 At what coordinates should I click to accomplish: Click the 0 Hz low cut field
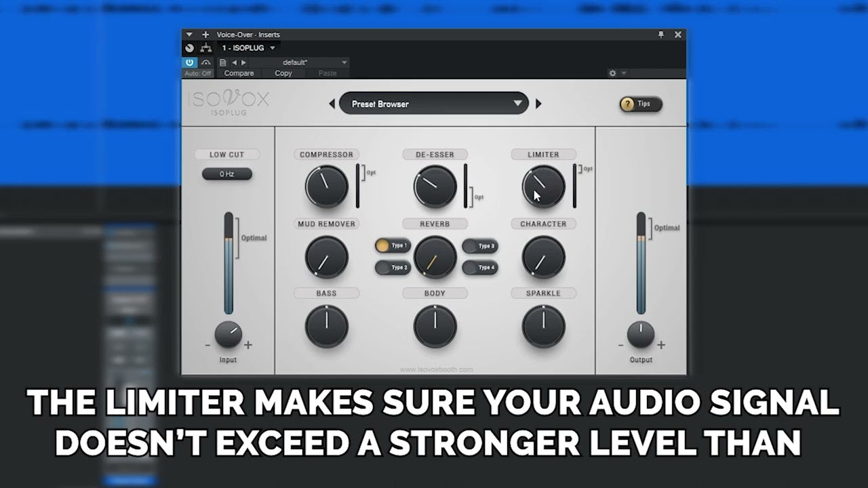click(x=227, y=174)
